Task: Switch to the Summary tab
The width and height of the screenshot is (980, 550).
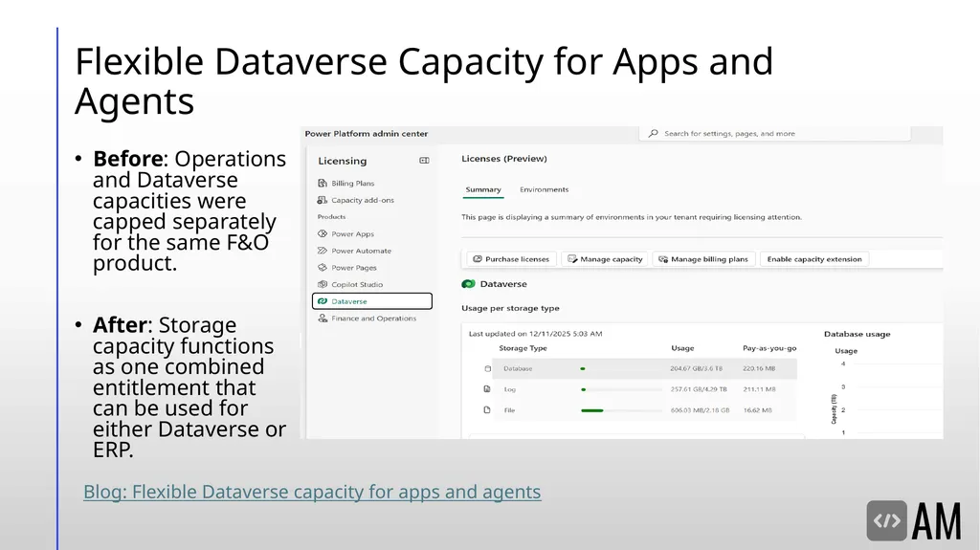Action: click(483, 190)
